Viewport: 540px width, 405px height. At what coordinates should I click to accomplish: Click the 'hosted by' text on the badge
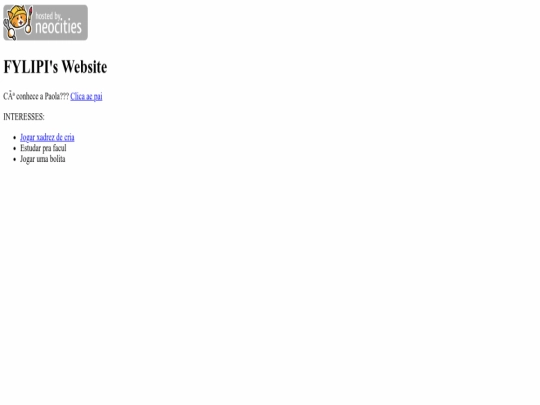tap(49, 15)
